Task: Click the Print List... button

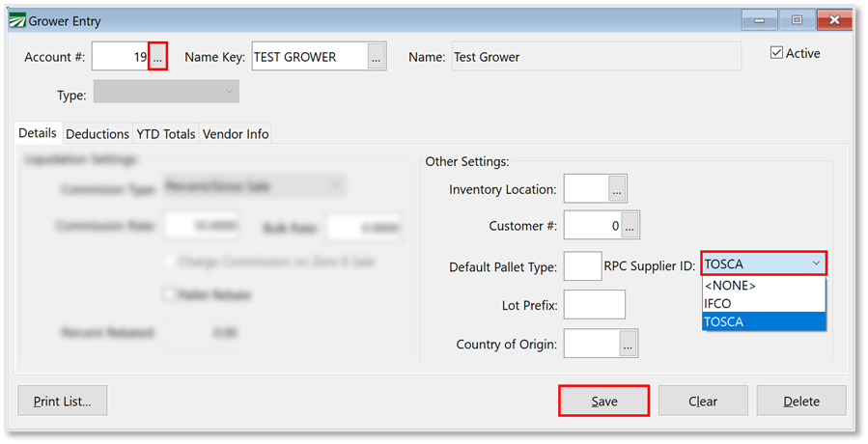Action: tap(63, 401)
